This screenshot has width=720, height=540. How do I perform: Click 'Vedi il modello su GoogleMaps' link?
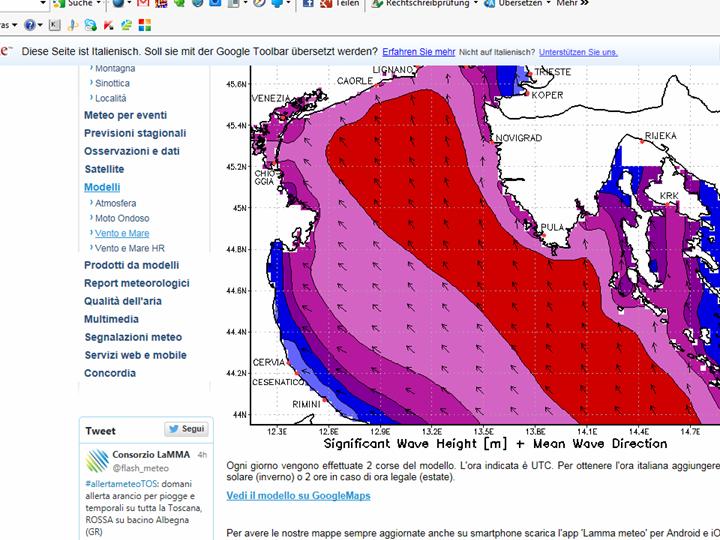(x=298, y=495)
